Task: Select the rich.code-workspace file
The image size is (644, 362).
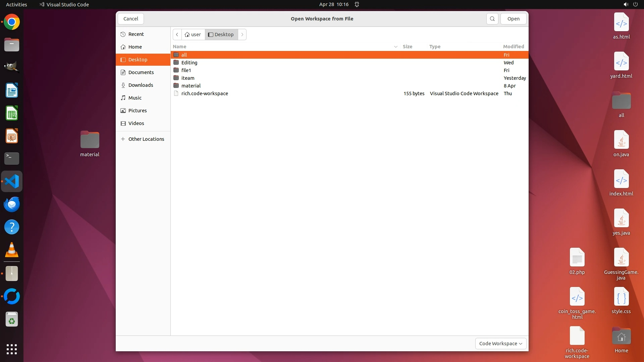Action: [205, 94]
